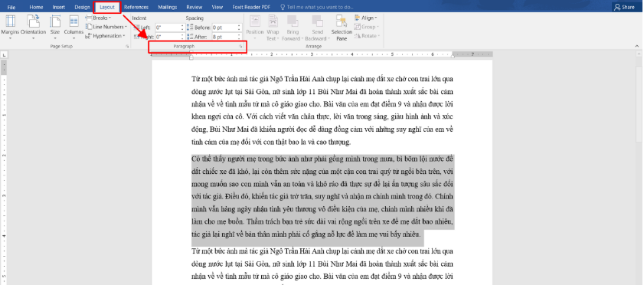Open the Paragraph dialog launcher

coord(240,47)
